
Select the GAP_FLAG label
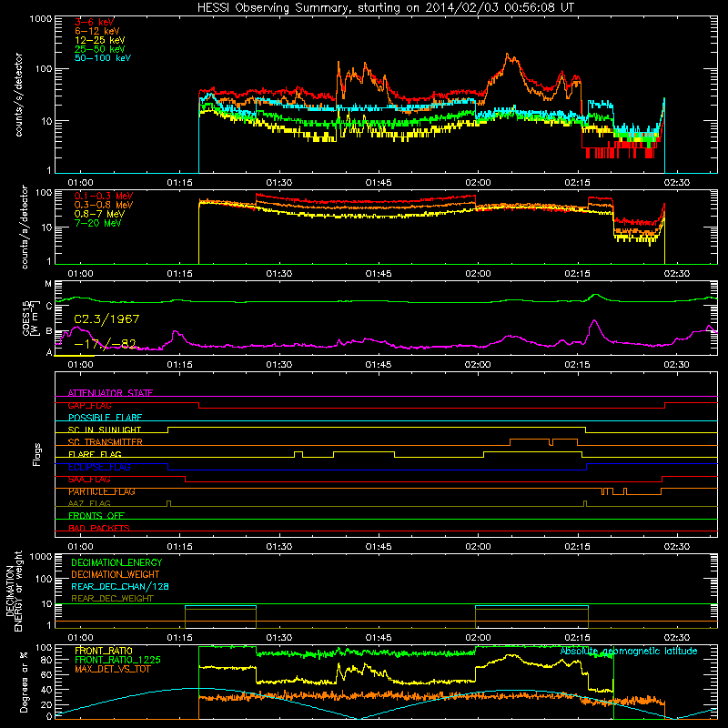(89, 405)
